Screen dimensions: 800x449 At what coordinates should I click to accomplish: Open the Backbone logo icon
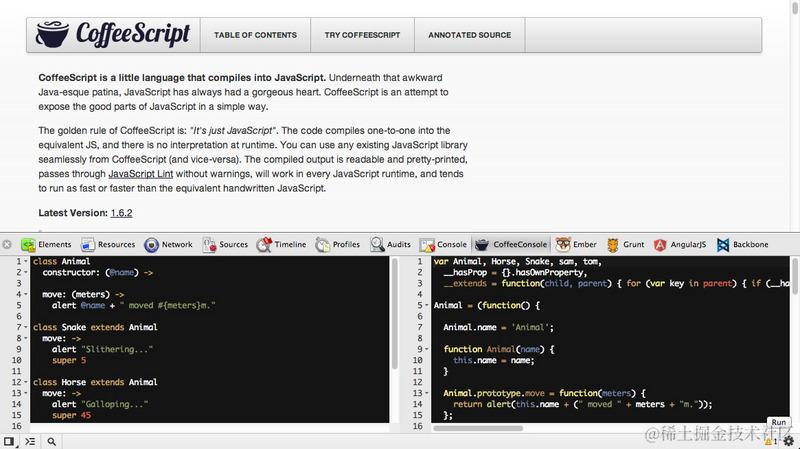(x=723, y=245)
